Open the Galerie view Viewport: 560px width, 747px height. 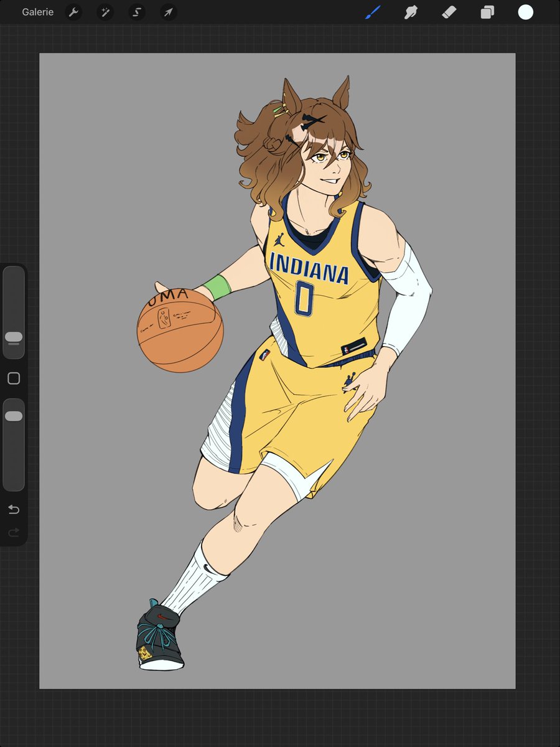click(x=37, y=12)
